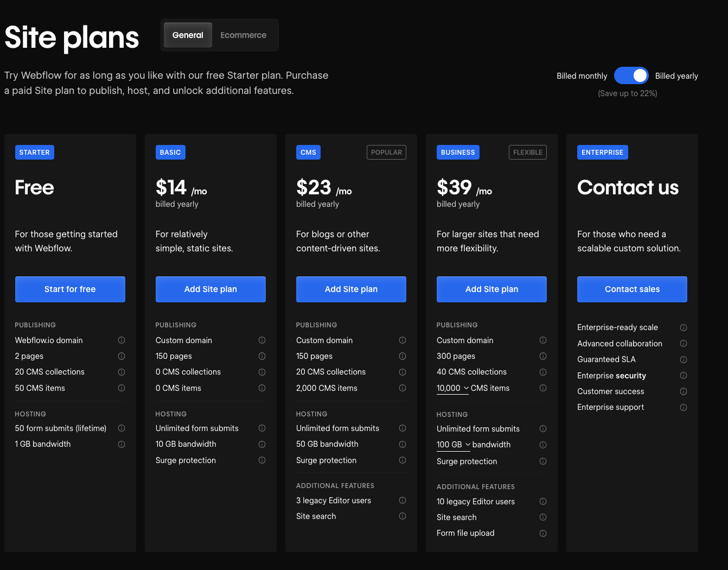Click the BASIC plan badge

170,153
